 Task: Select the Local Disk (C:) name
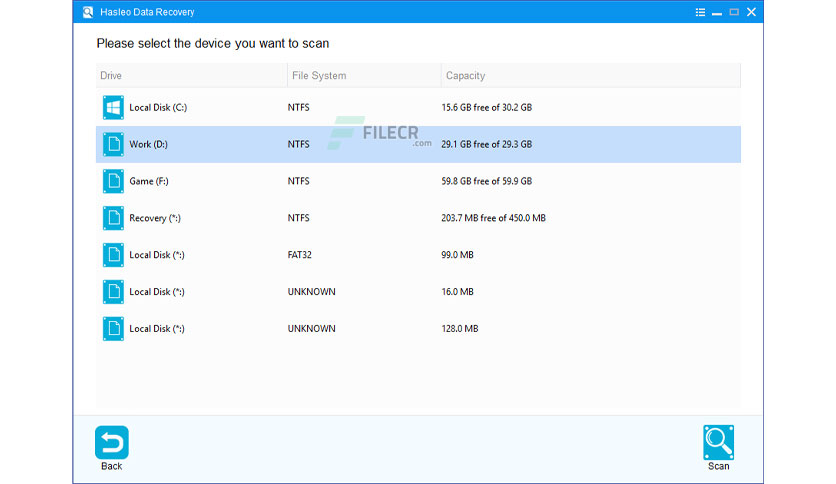tap(158, 107)
